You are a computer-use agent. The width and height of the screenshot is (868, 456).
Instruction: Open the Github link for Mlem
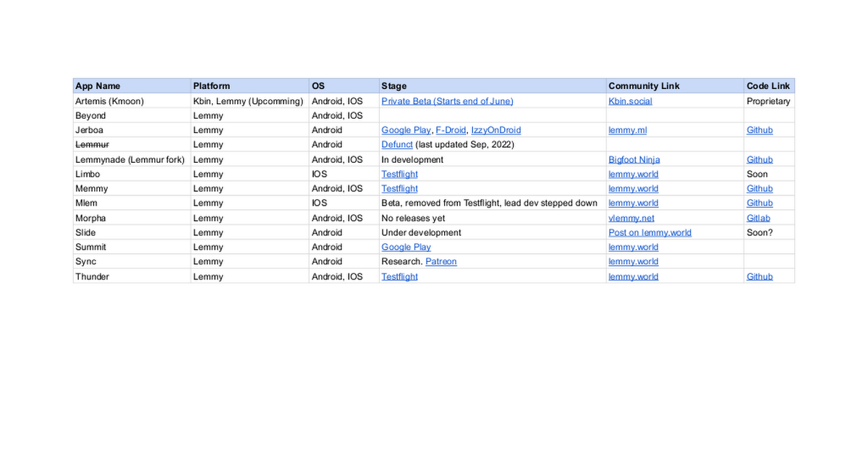759,203
